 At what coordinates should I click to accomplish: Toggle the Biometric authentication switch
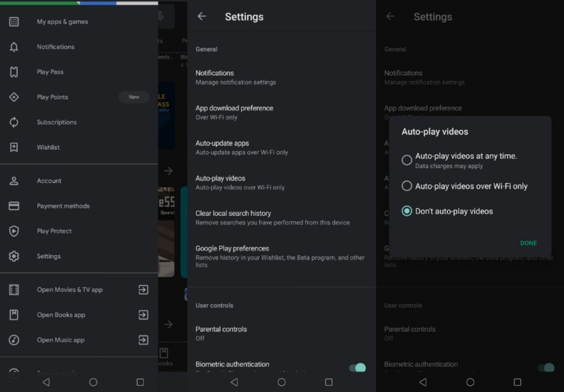(x=357, y=367)
